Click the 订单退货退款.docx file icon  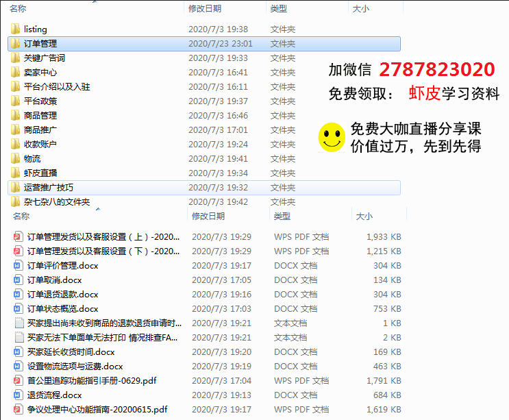tap(18, 295)
